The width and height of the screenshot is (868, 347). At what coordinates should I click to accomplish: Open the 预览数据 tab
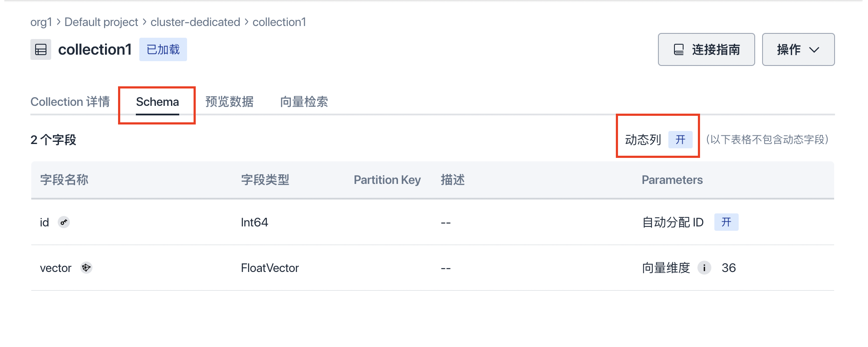pyautogui.click(x=229, y=101)
